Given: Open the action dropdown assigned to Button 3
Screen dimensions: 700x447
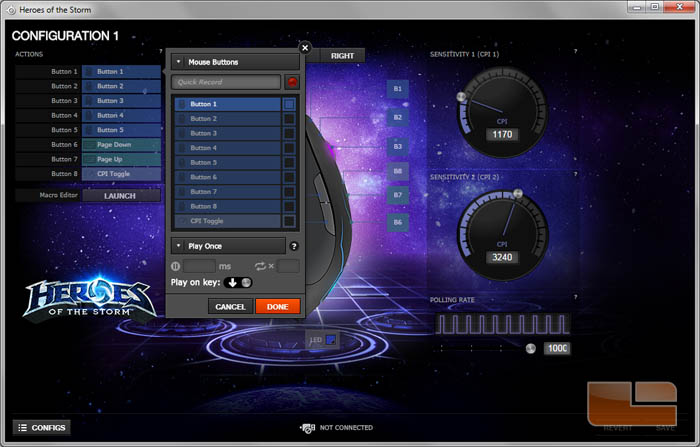Looking at the screenshot, I should [x=121, y=101].
